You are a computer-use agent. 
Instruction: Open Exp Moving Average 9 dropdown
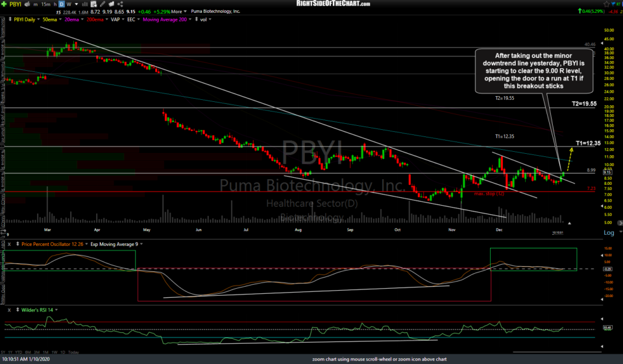tap(141, 245)
